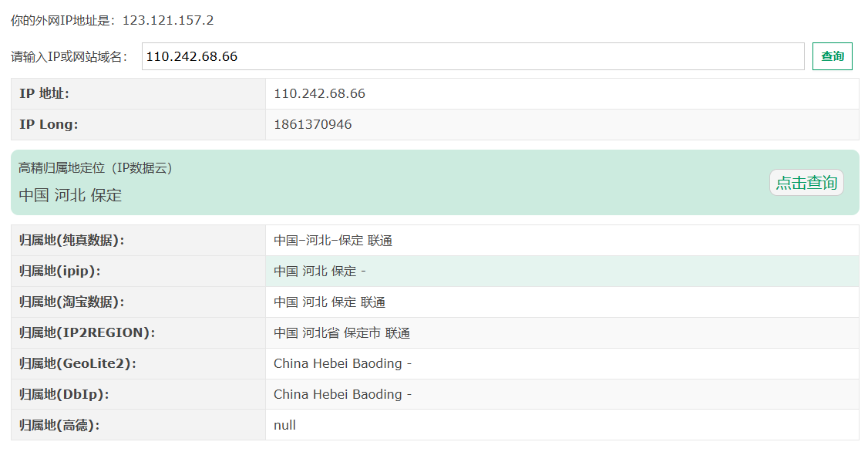Screen dimensions: 868x452
Task: Click the ipip result 中国 河北 保定 -
Action: point(319,272)
